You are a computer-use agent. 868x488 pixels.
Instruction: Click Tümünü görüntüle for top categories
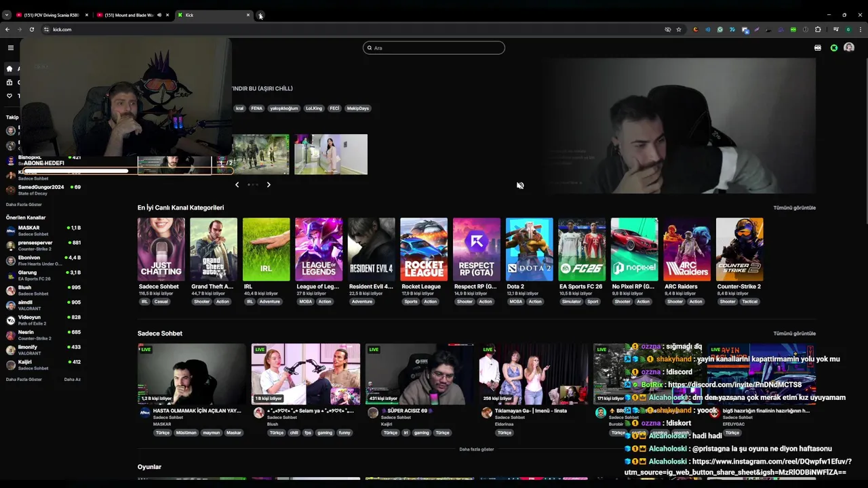[x=794, y=207]
